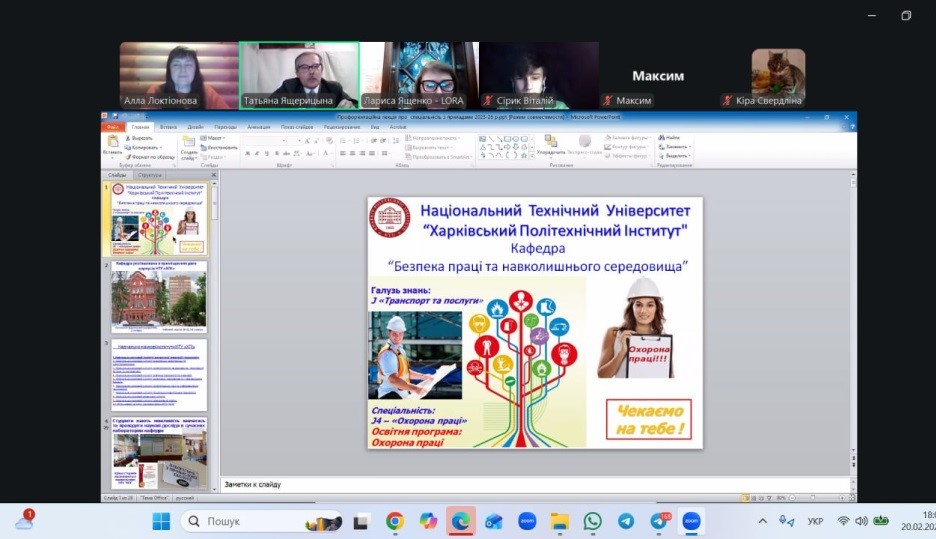Open File Explorer from the taskbar
This screenshot has height=539, width=936.
tap(560, 521)
